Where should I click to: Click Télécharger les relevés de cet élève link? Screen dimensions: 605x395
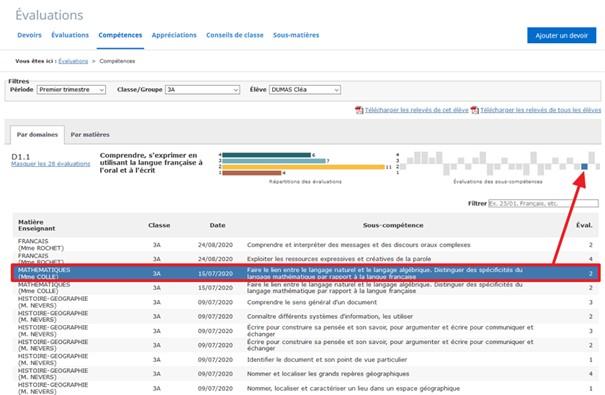pos(417,110)
